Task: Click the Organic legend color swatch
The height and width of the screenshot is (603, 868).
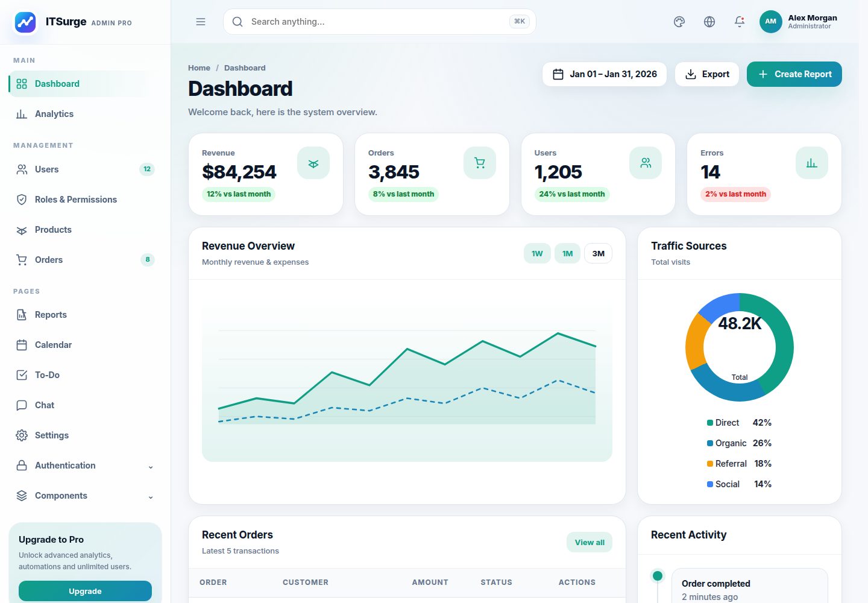Action: click(x=710, y=443)
